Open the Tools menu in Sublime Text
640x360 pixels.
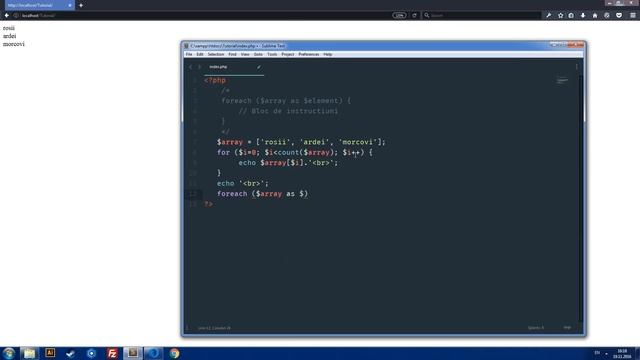[x=272, y=54]
